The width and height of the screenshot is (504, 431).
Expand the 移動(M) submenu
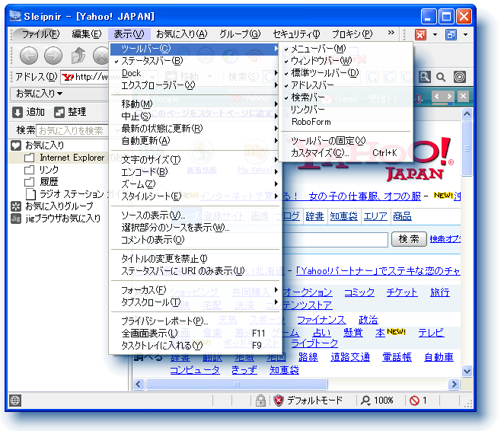[195, 104]
